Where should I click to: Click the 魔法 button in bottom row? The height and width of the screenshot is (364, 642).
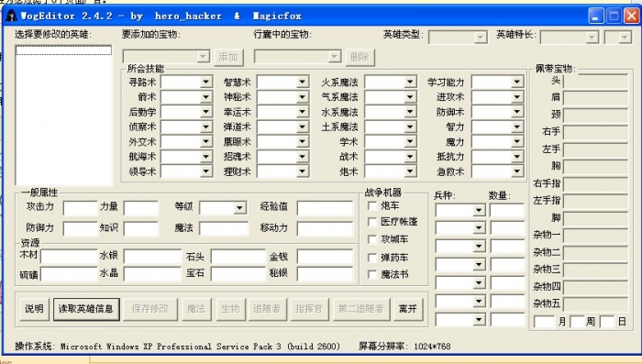(x=195, y=309)
